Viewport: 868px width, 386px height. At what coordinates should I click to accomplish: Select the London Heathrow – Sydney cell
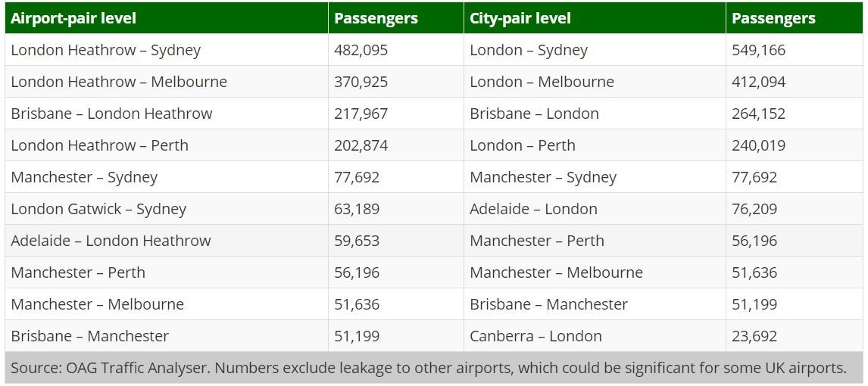(106, 51)
